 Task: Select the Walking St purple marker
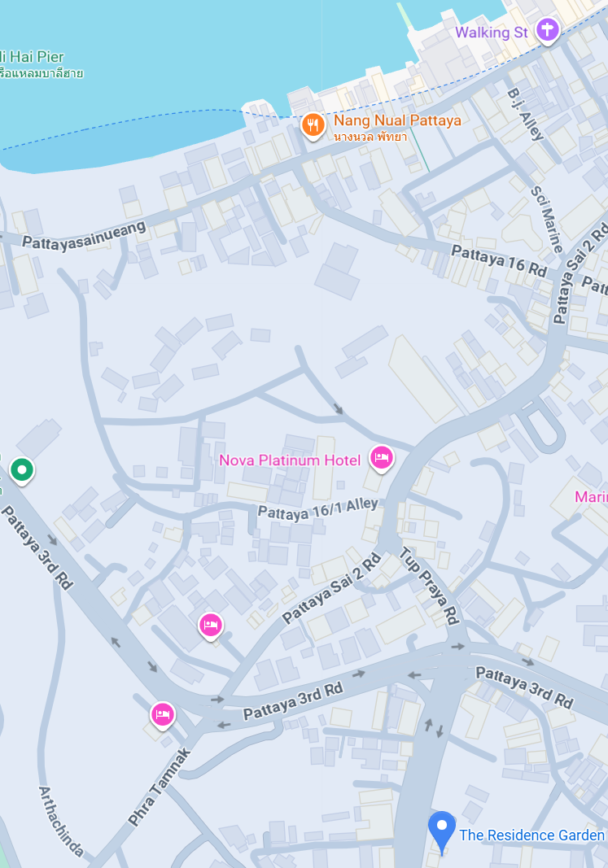coord(548,30)
